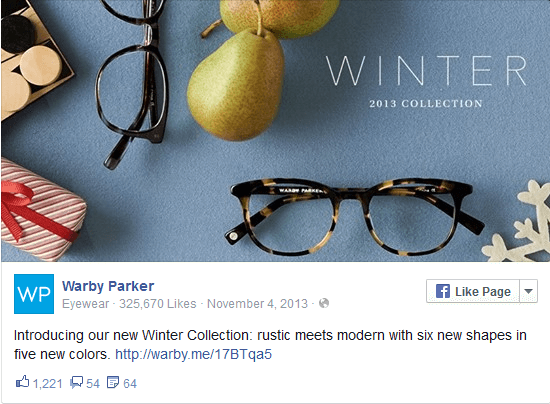Click the Facebook f logo icon
550x404 pixels.
point(443,291)
